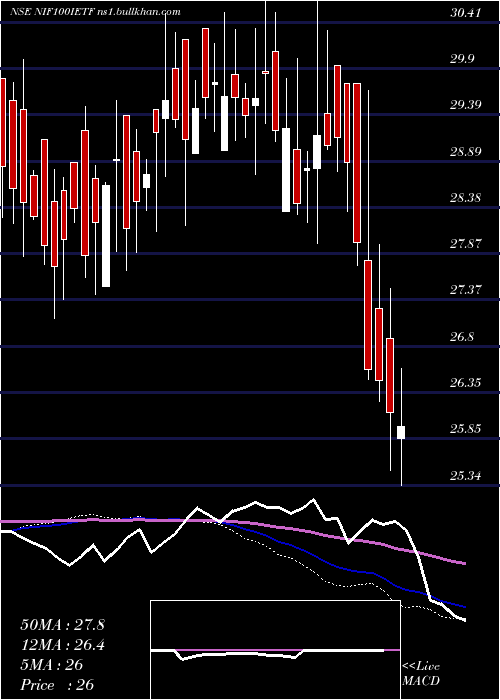Click the 29.39 price axis label
The height and width of the screenshot is (700, 500).
coord(466,105)
